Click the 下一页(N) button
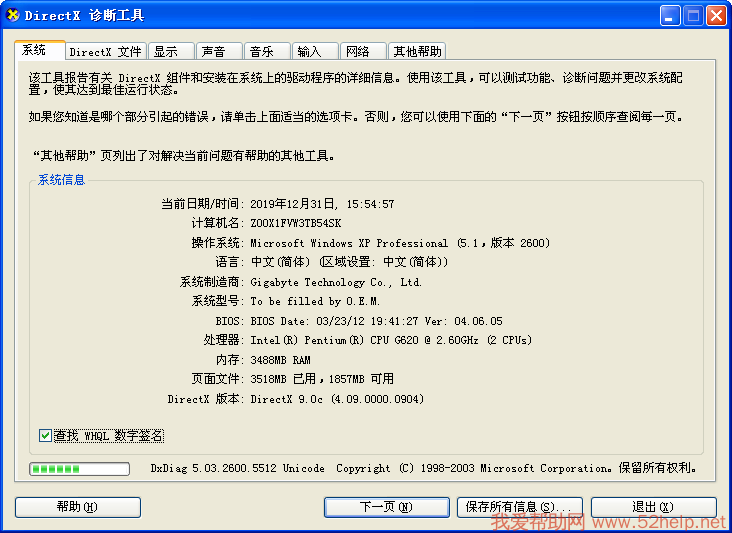The height and width of the screenshot is (533, 732). 387,507
